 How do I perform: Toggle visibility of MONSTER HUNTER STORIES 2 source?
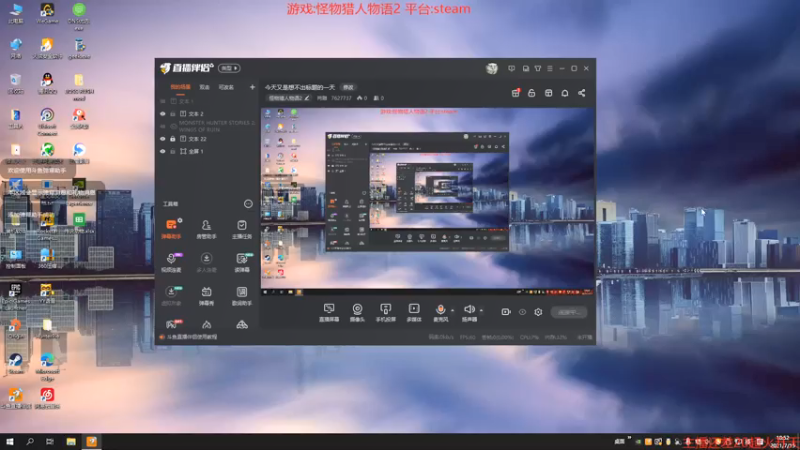tap(163, 126)
